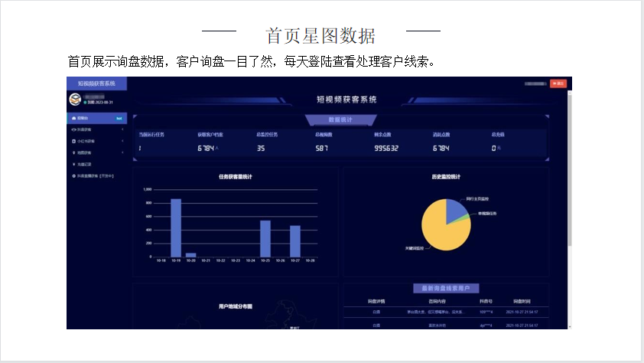Screen dimensions: 644x363
Task: Click the 抖音号 column header
Action: 486,301
